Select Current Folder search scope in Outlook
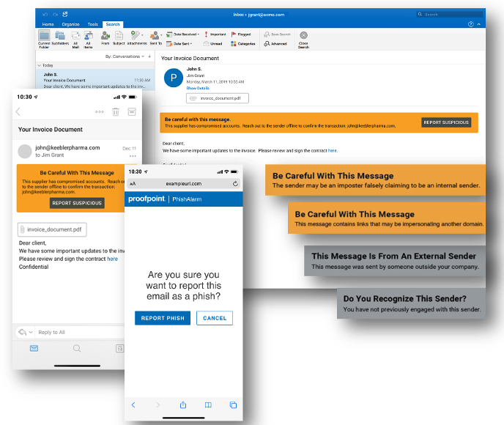This screenshot has width=504, height=425. (44, 40)
